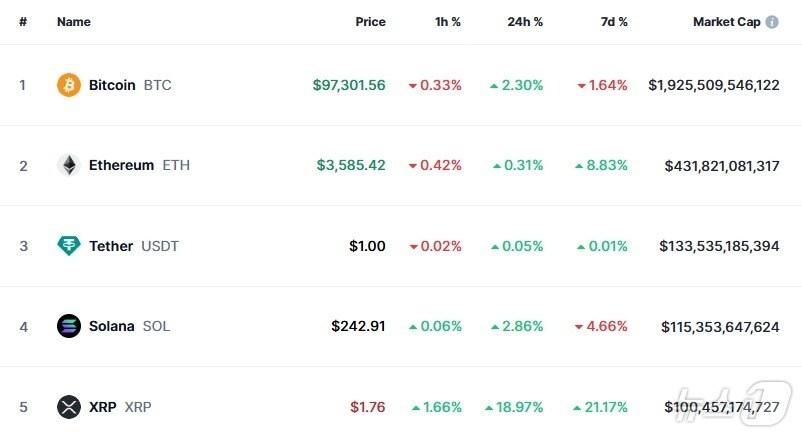Sort by the Price column header

(x=370, y=21)
